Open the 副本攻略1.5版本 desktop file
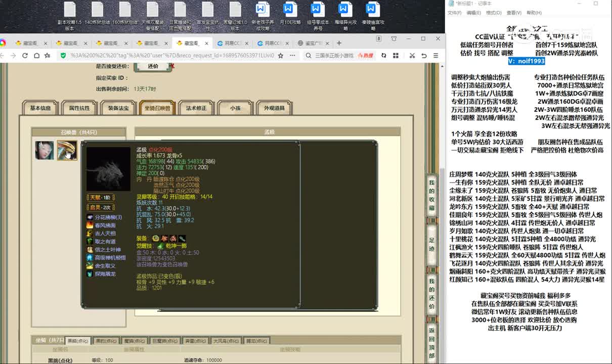Screen dimensions: 612x364 [70, 16]
